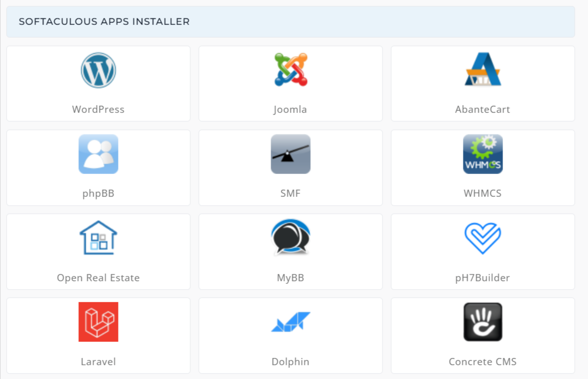Click the phpBB users icon
The width and height of the screenshot is (588, 379).
pos(98,154)
